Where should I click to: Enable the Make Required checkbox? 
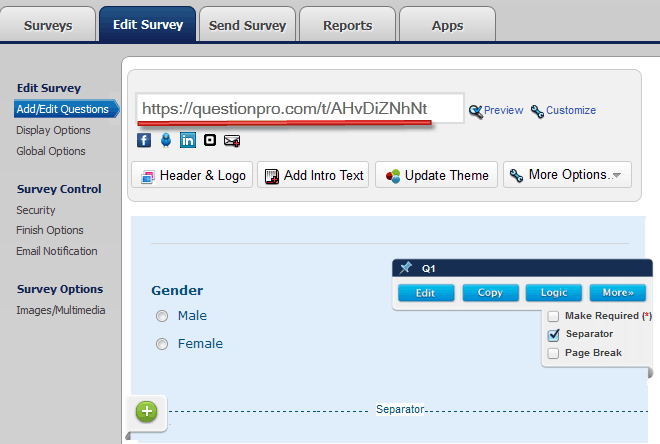pos(553,316)
